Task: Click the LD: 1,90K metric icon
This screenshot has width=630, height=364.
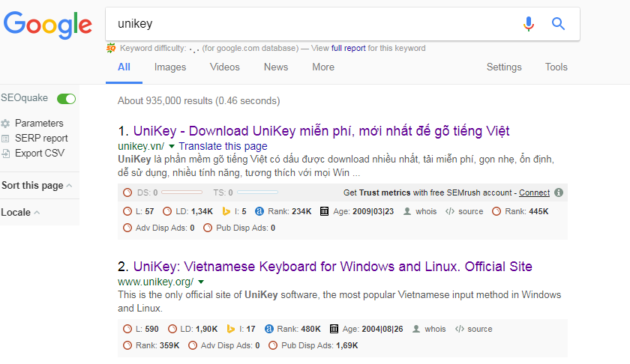Action: 172,329
